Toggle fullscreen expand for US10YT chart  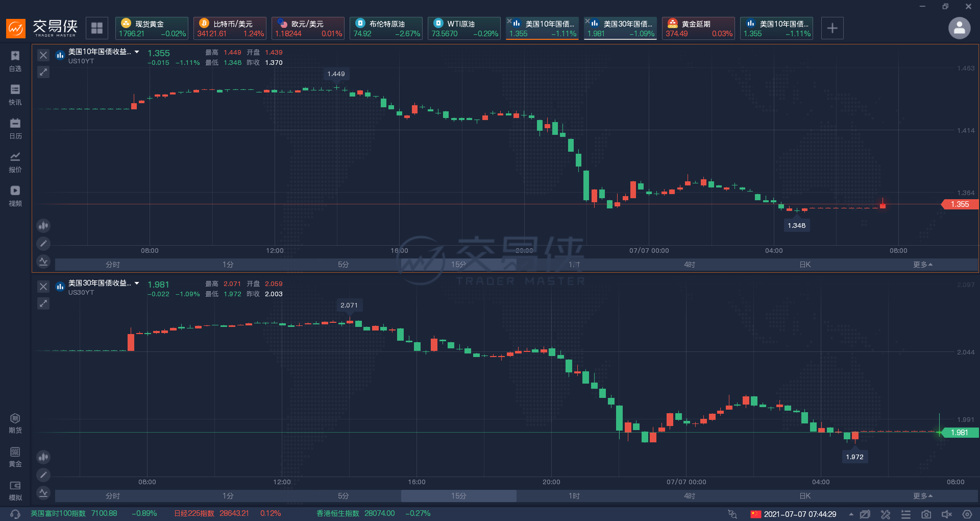click(43, 72)
